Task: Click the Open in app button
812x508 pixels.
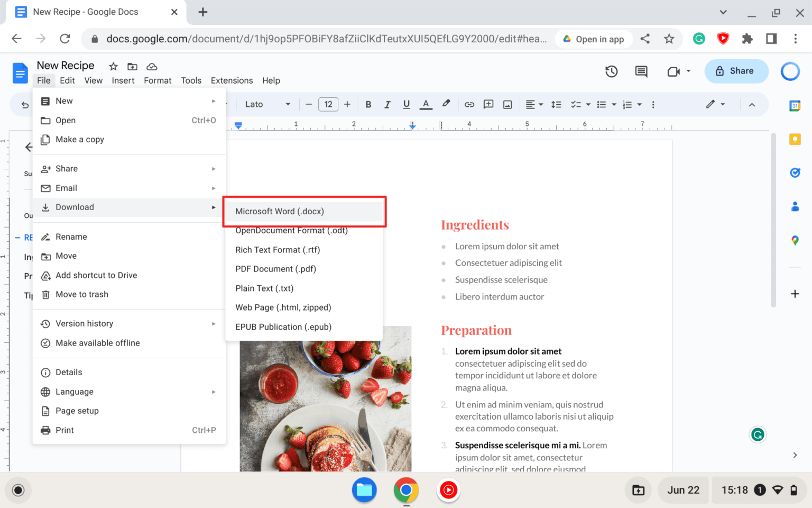Action: 594,39
